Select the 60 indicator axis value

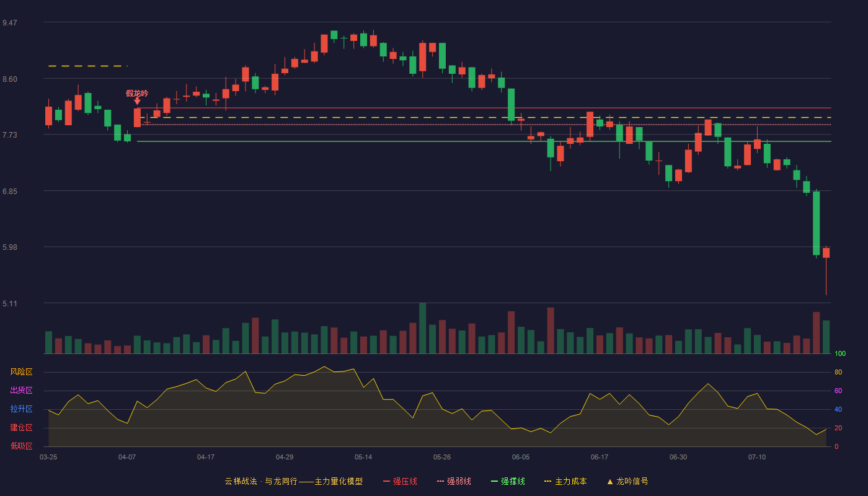(838, 391)
